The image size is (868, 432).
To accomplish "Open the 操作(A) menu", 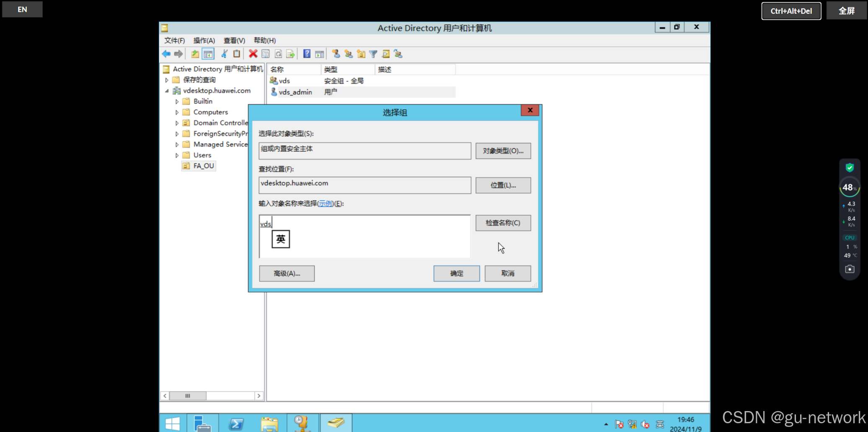I will pos(204,41).
